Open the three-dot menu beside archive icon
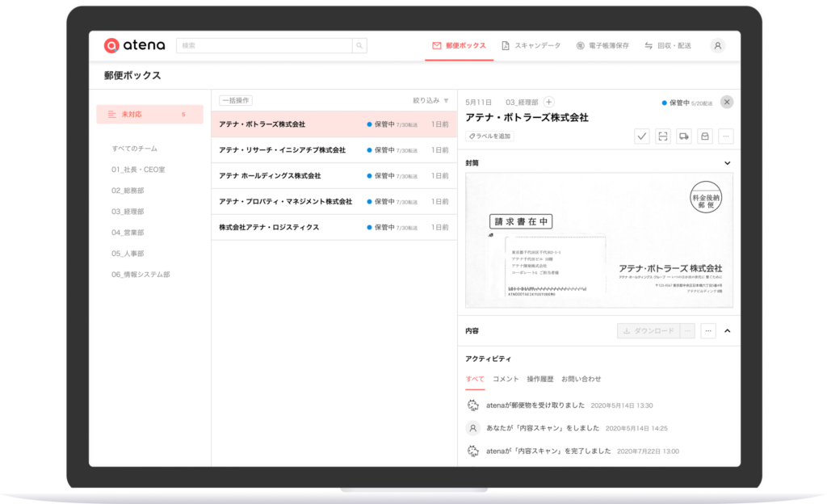827x504 pixels. [726, 136]
